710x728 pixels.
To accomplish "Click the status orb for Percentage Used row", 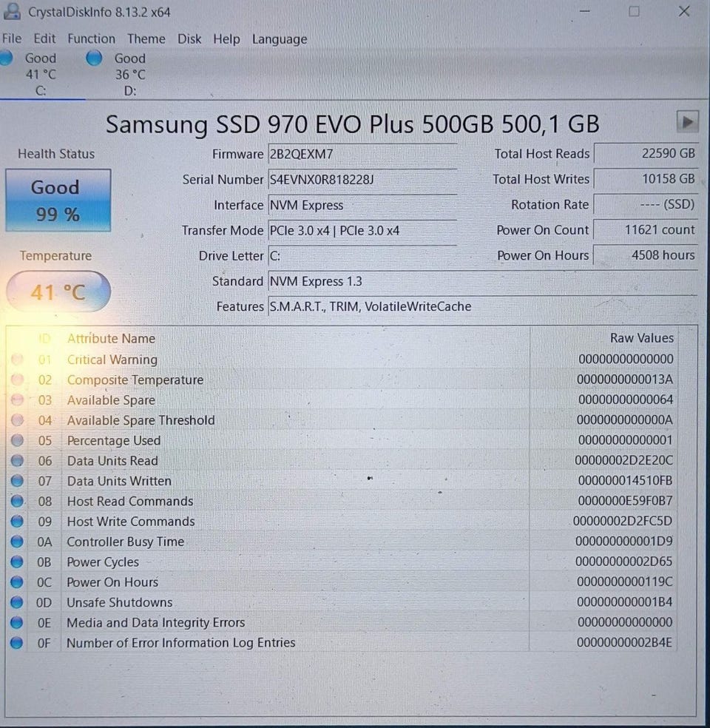I will (17, 440).
